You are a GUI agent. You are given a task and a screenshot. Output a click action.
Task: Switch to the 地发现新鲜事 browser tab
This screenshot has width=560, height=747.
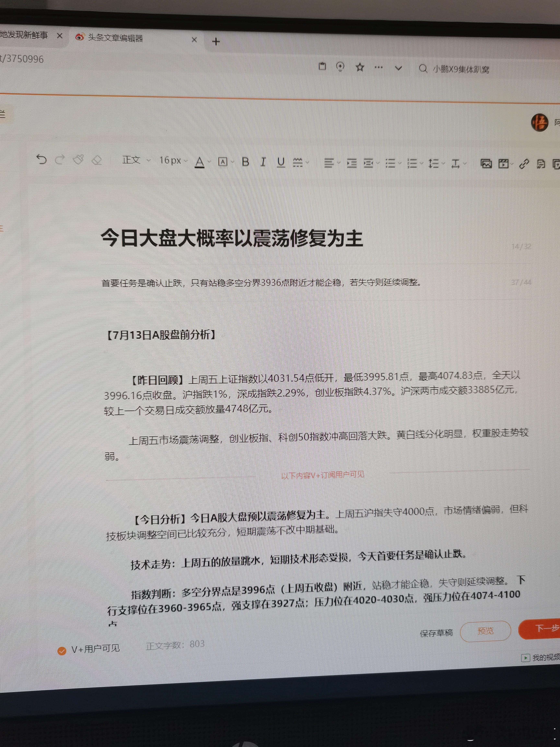coord(24,35)
